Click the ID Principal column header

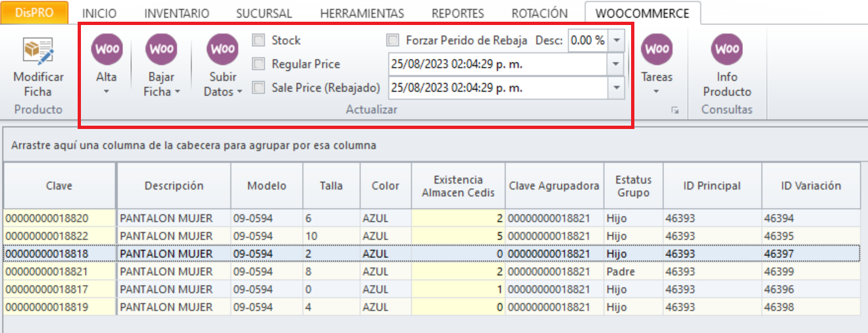pyautogui.click(x=712, y=186)
